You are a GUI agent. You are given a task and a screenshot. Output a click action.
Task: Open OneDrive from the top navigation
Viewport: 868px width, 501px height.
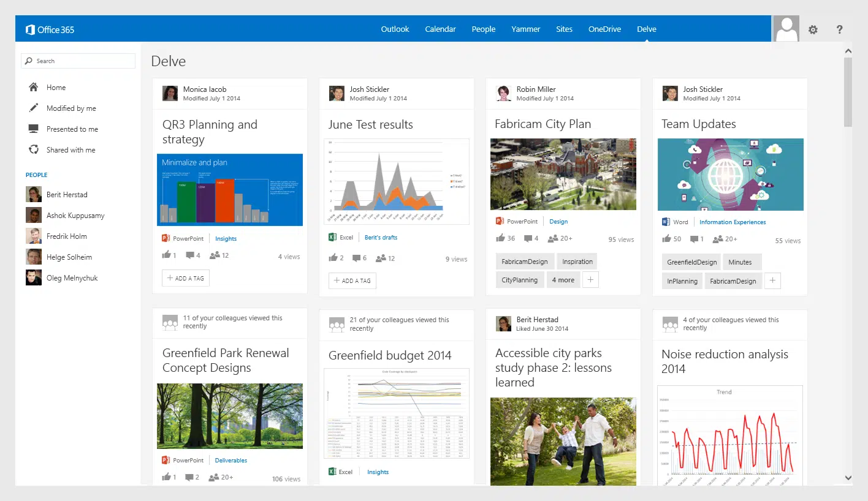605,29
